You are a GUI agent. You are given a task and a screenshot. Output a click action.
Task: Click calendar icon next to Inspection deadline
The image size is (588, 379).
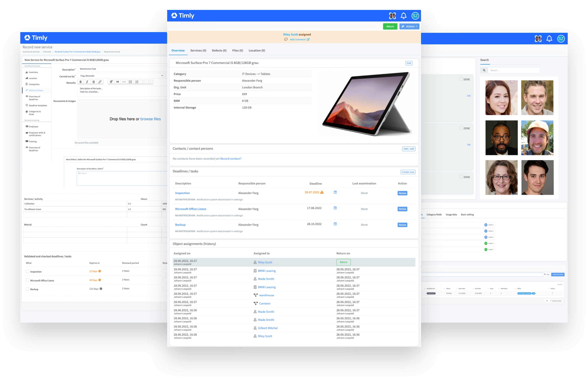335,193
